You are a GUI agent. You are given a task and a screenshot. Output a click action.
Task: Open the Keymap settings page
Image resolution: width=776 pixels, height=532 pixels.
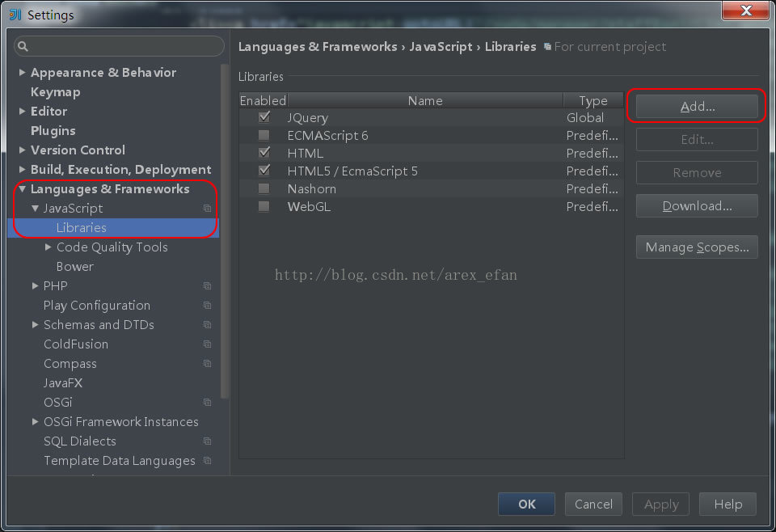click(56, 92)
